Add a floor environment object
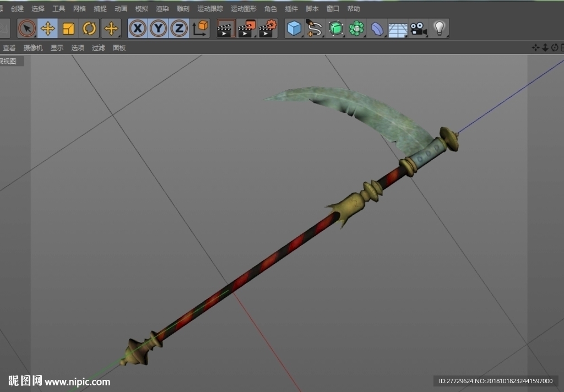 [x=398, y=29]
